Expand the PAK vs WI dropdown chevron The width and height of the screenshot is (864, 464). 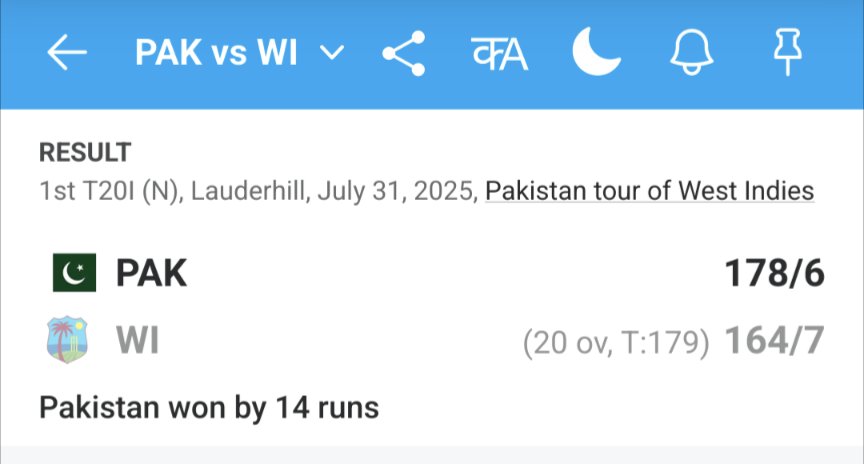[x=332, y=53]
